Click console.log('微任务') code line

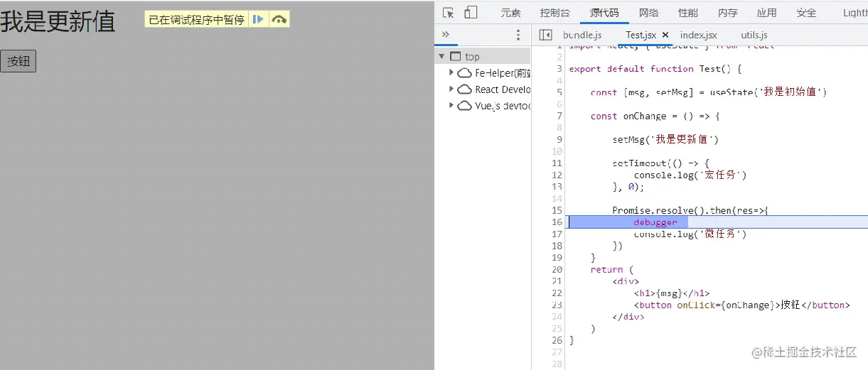pos(690,234)
